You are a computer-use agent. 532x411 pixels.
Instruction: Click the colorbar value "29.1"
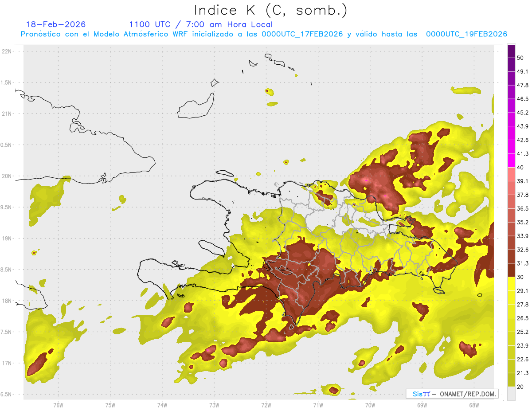523,291
